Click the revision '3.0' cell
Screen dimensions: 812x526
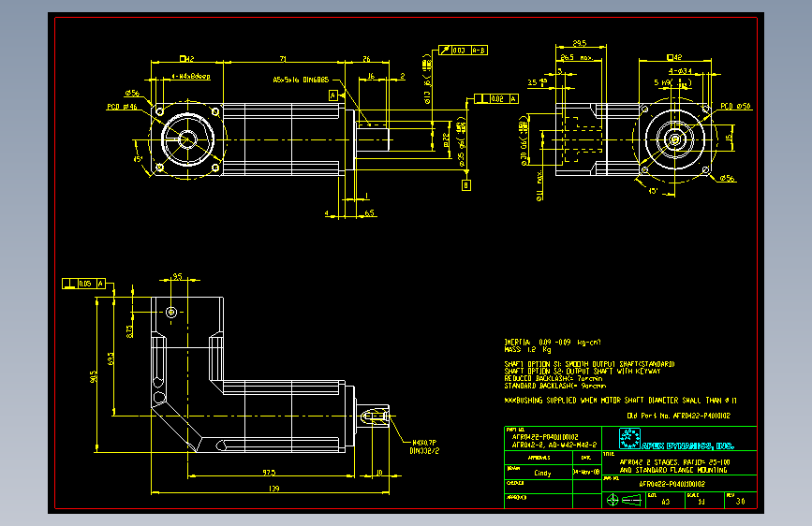point(741,501)
